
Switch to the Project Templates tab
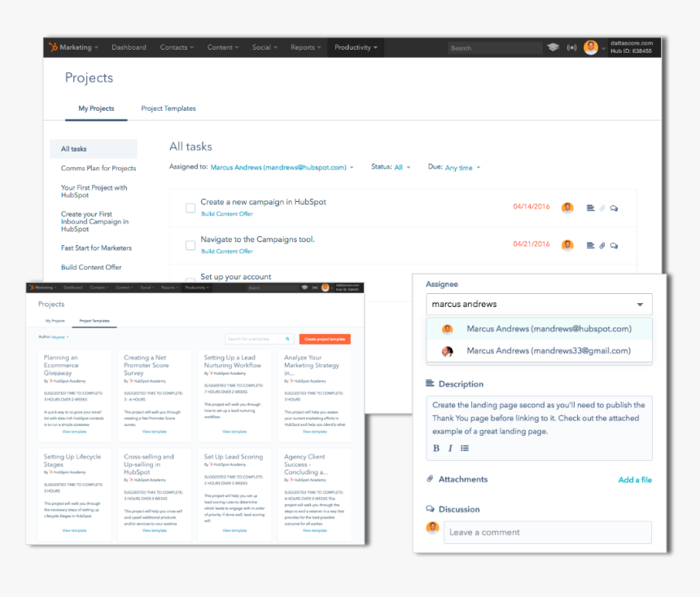[168, 108]
